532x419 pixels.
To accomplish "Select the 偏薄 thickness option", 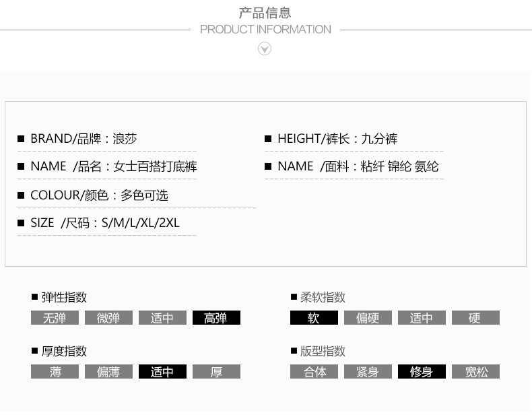I will (x=108, y=372).
